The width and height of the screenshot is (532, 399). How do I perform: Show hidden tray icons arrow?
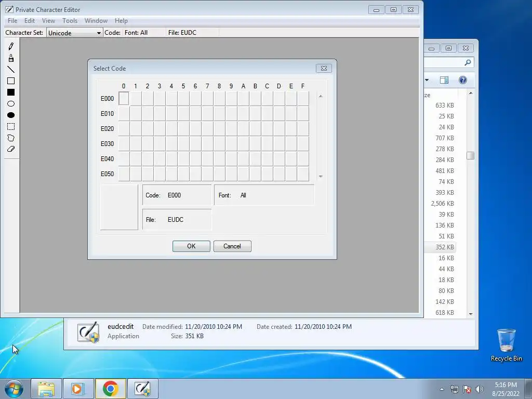tap(442, 389)
